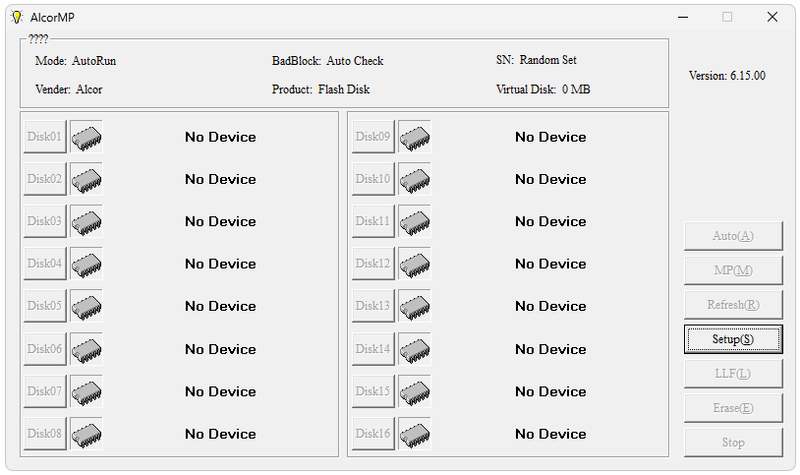Click the chip icon next to Disk08

86,434
